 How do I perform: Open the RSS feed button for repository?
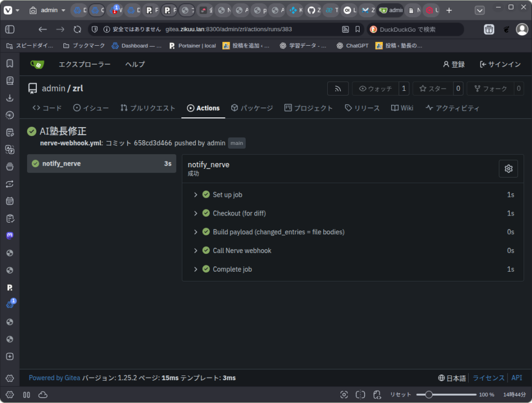click(x=338, y=89)
